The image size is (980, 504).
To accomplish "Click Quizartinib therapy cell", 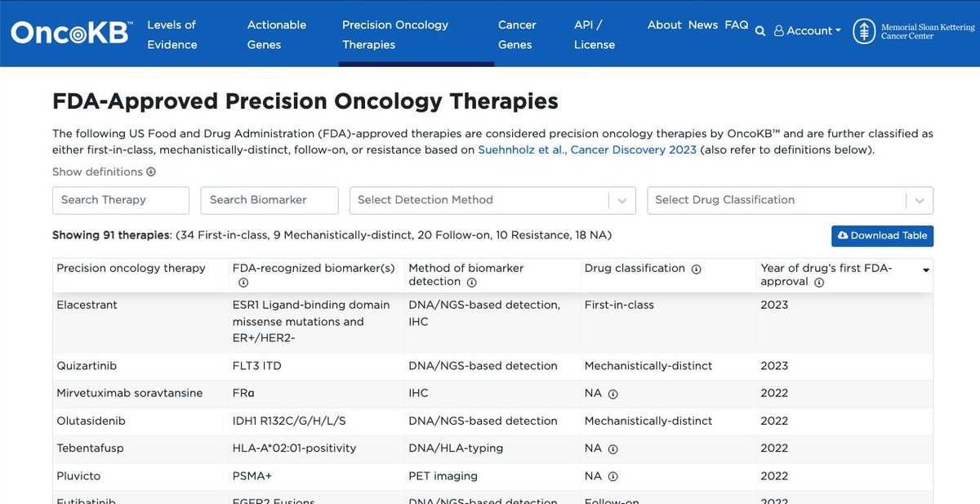I will click(x=86, y=366).
